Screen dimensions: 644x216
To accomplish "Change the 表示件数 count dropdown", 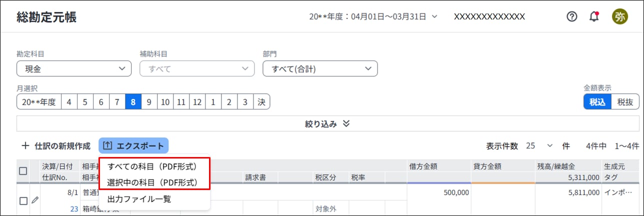I will tap(540, 146).
